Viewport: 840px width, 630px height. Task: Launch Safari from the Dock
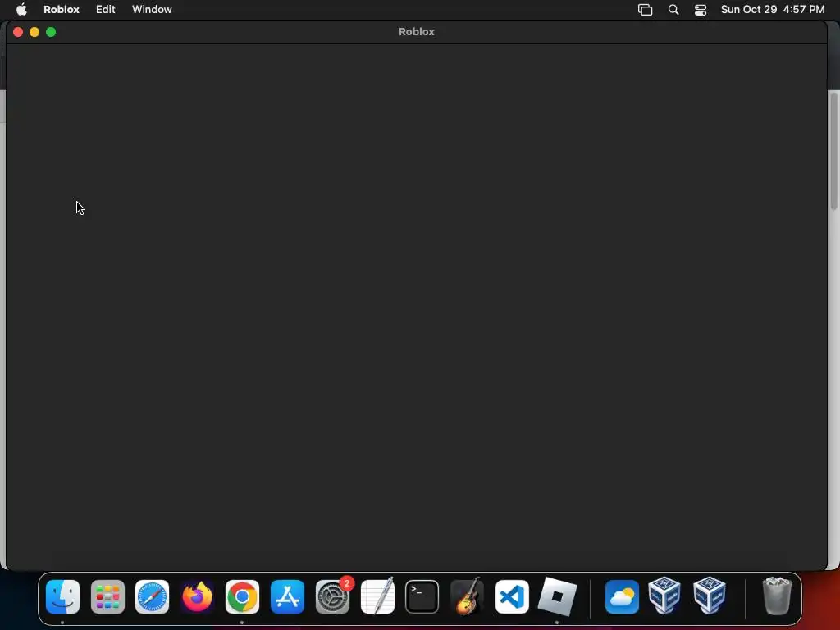[x=152, y=596]
